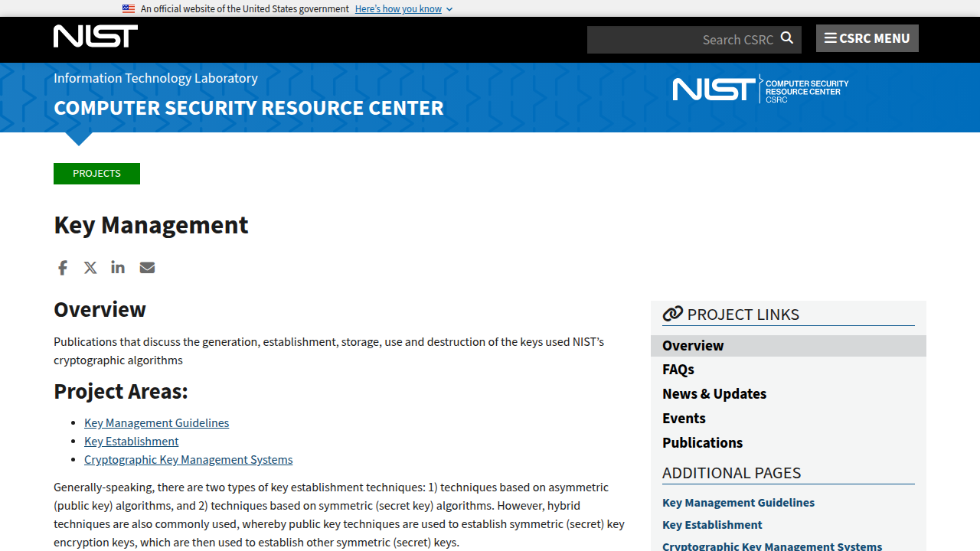
Task: Share the page using the email envelope icon
Action: click(x=147, y=267)
